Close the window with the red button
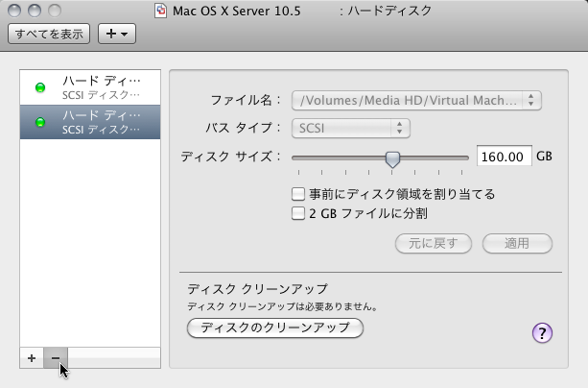The width and height of the screenshot is (588, 388). point(16,12)
